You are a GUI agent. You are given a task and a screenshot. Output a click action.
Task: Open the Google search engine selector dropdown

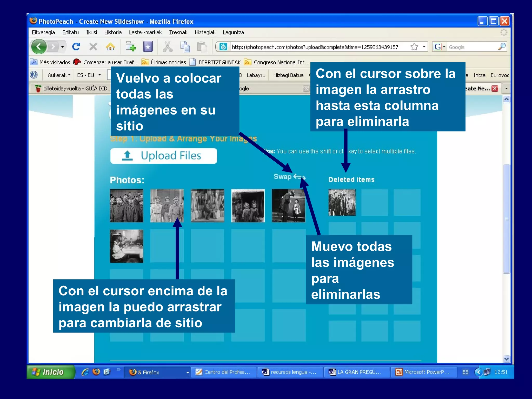(440, 47)
